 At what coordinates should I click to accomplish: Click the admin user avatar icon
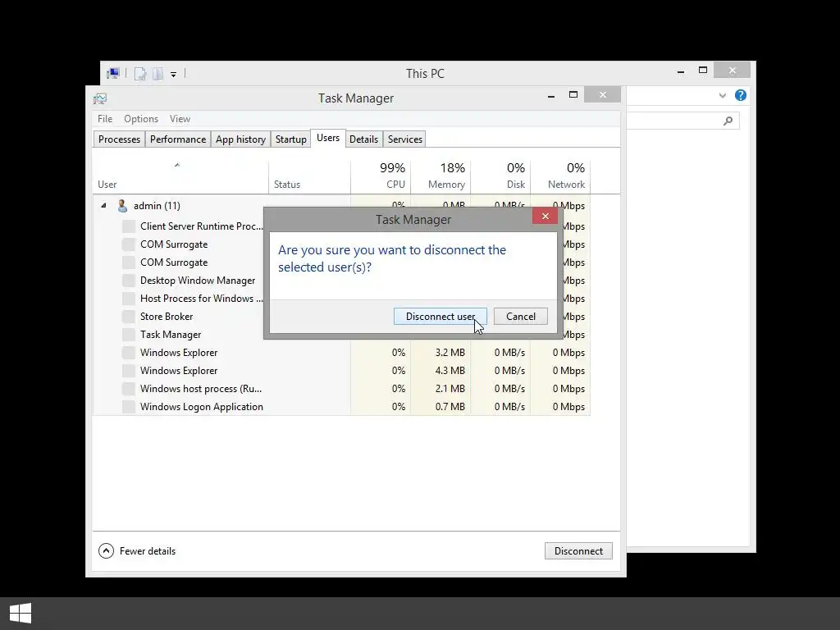click(x=123, y=206)
